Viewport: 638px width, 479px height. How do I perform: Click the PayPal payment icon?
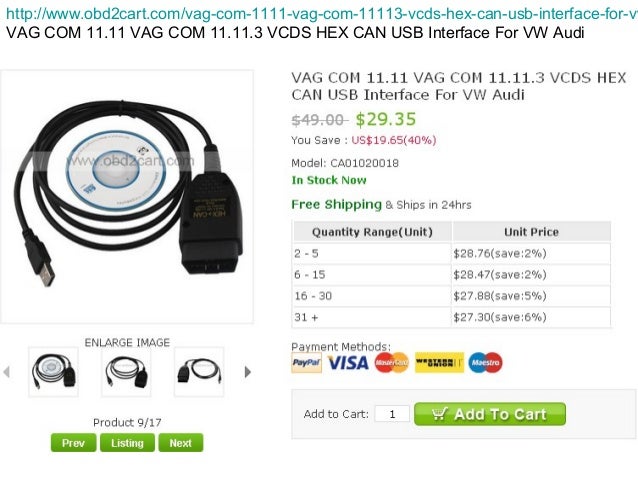pos(306,363)
